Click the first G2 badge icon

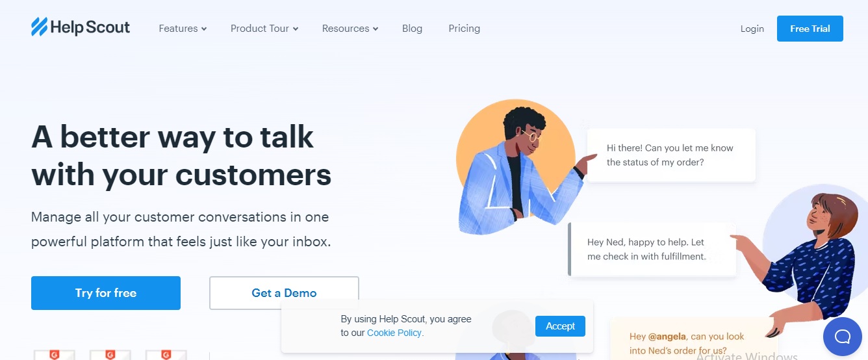point(55,355)
